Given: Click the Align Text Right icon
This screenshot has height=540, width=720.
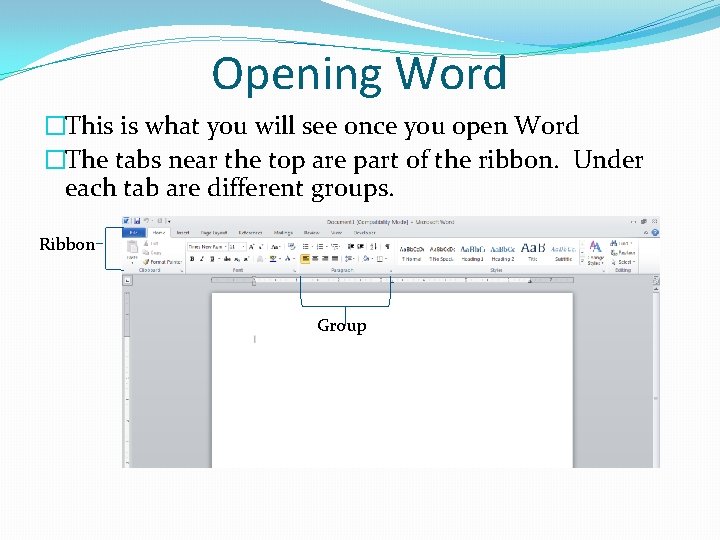Looking at the screenshot, I should [x=325, y=259].
